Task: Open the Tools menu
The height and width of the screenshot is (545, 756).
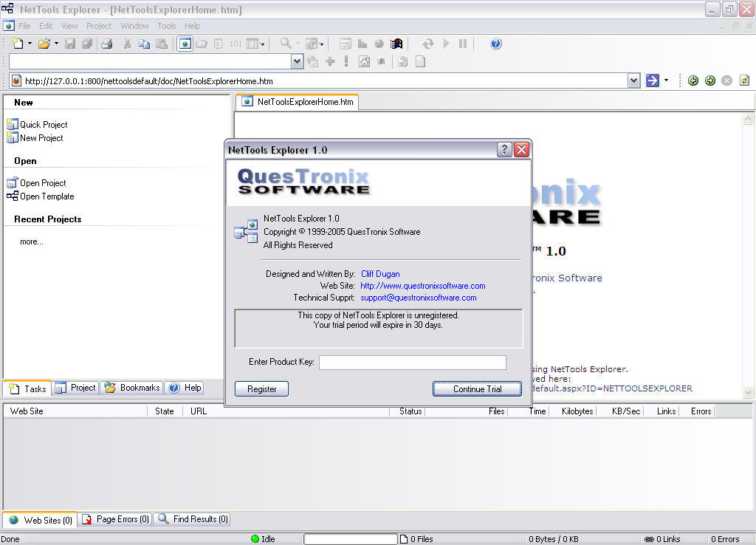Action: tap(166, 25)
